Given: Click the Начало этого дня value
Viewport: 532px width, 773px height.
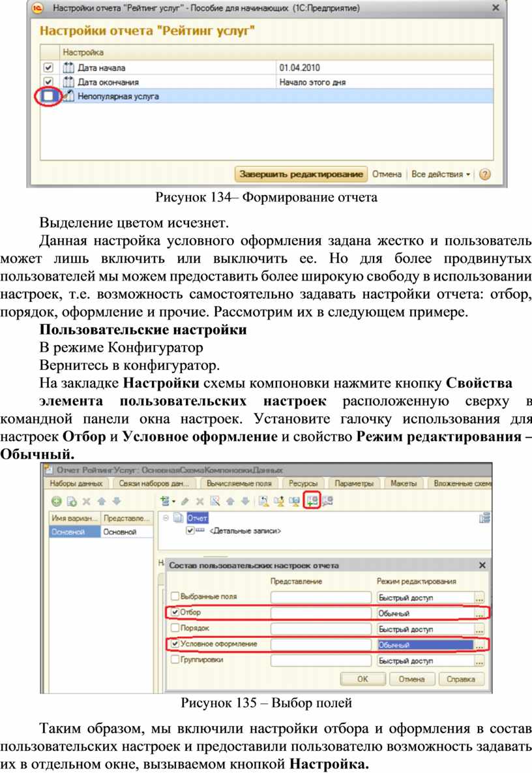Looking at the screenshot, I should point(312,82).
